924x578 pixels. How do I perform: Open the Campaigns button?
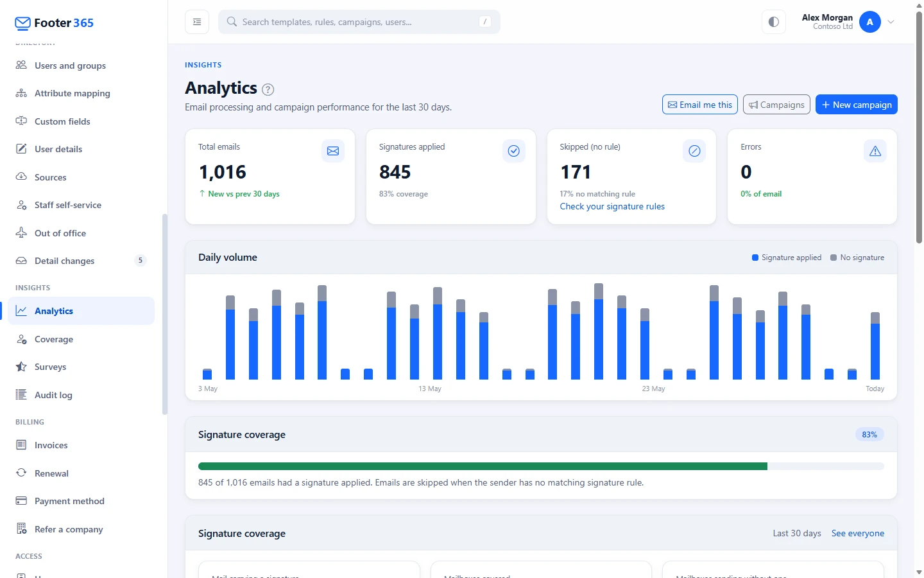pos(776,105)
